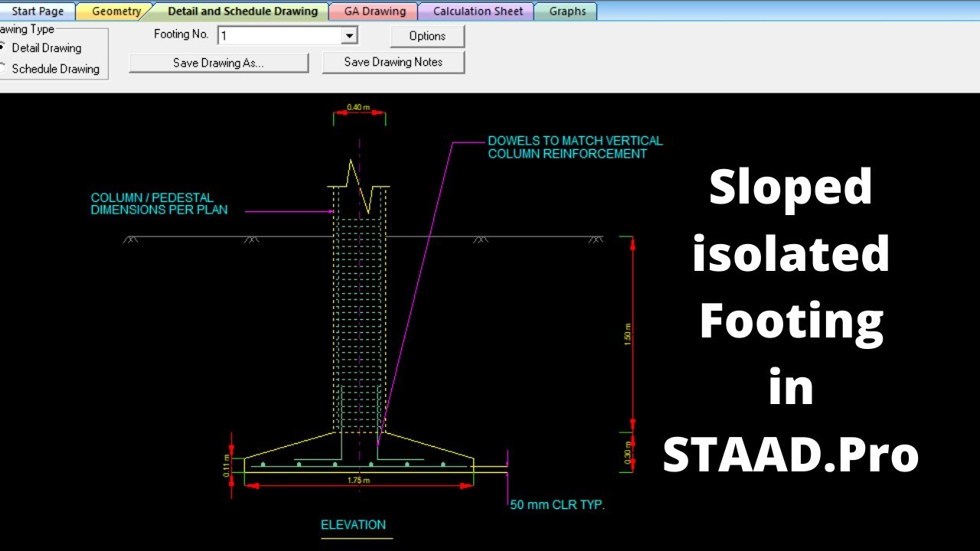Click the ELEVATION label in the drawing
The image size is (980, 551).
tap(353, 525)
